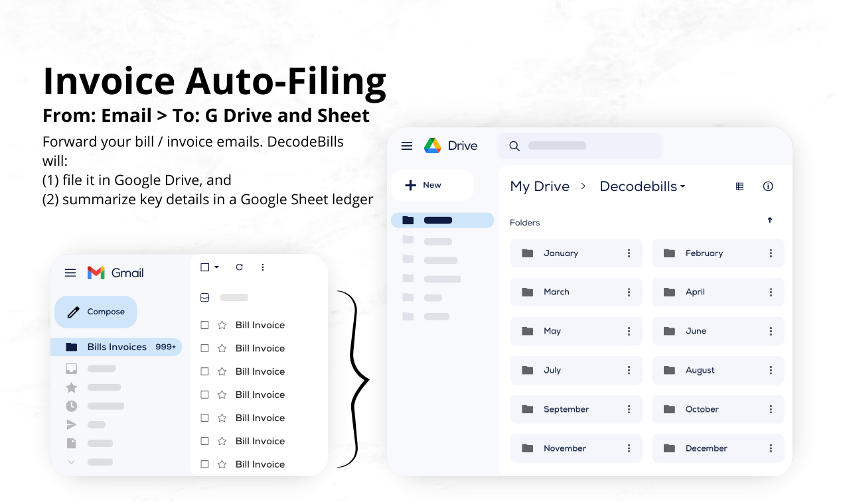Open March folder more actions menu
The height and width of the screenshot is (504, 843).
(629, 292)
